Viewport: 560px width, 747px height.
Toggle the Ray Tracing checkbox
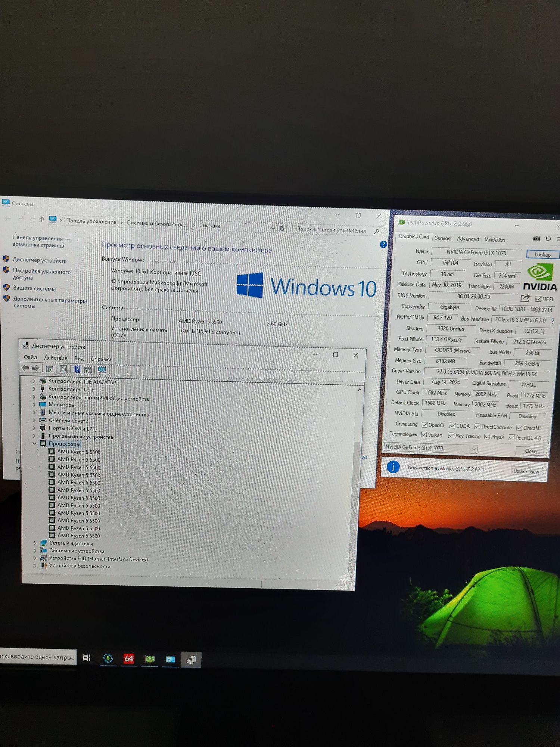451,436
